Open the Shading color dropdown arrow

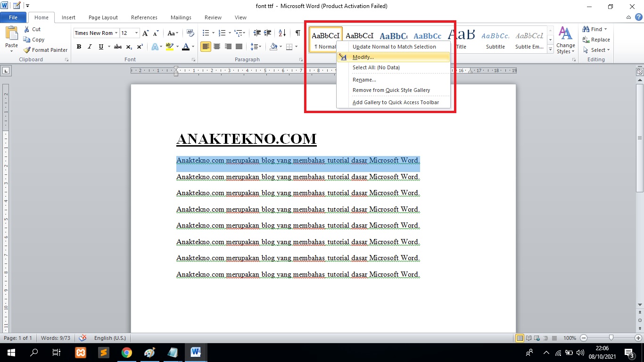tap(280, 47)
